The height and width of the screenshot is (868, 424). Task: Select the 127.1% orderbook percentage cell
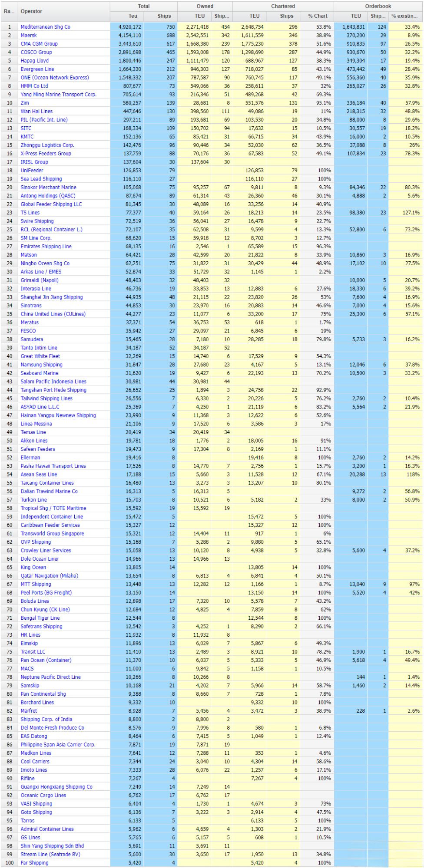coord(406,213)
